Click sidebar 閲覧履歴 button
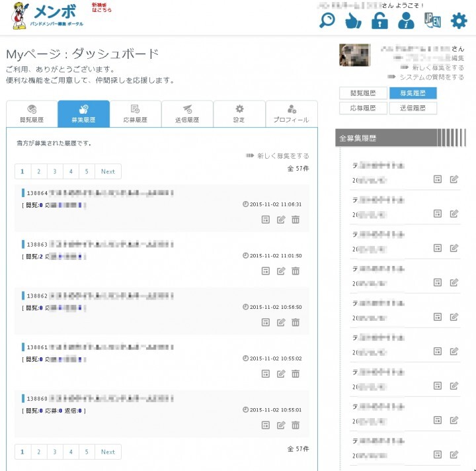 point(363,93)
